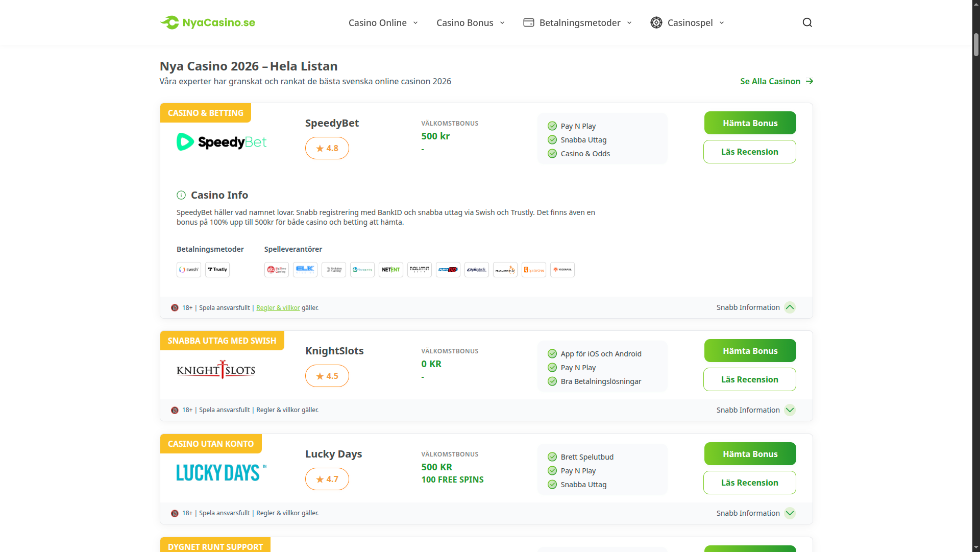This screenshot has height=552, width=980.
Task: Select the ELK Studios provider logo
Action: click(x=305, y=270)
